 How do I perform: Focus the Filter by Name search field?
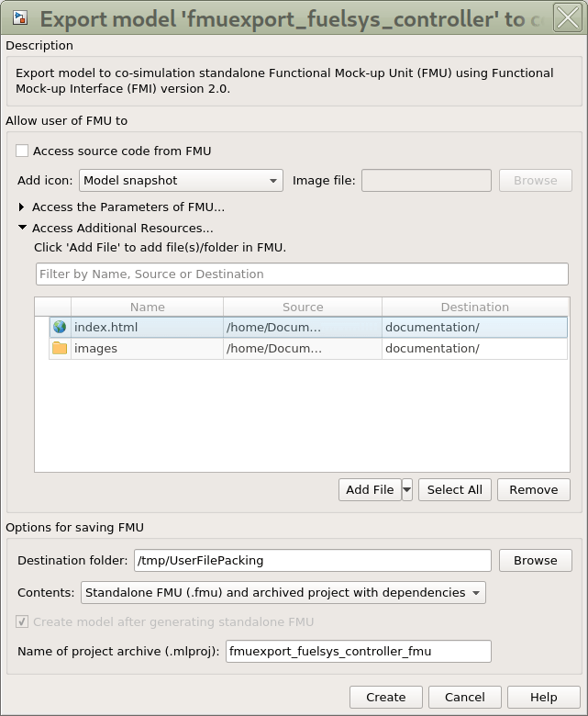[302, 274]
